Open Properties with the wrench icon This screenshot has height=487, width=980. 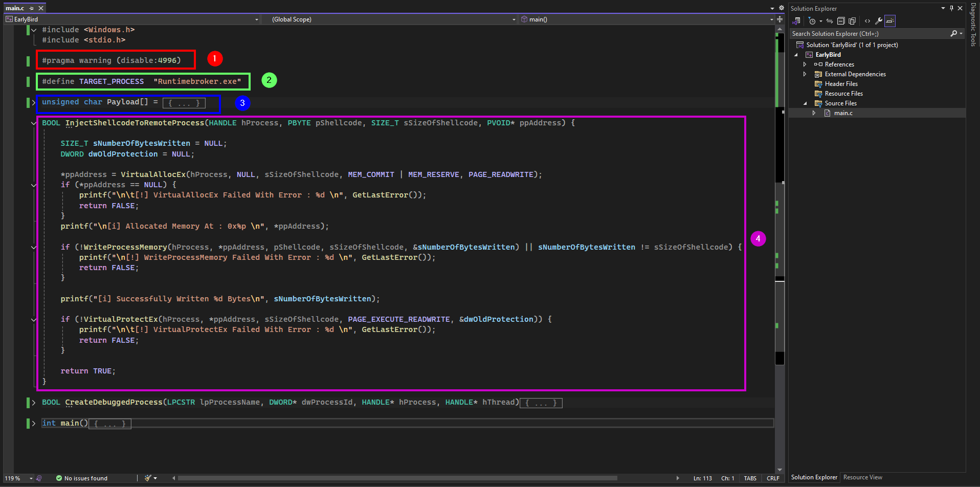click(879, 21)
